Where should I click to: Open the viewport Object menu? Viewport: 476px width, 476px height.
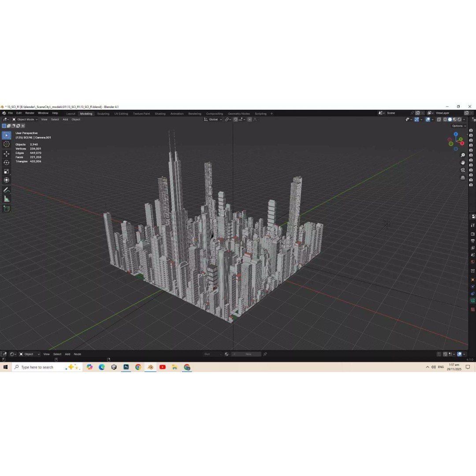pos(76,119)
